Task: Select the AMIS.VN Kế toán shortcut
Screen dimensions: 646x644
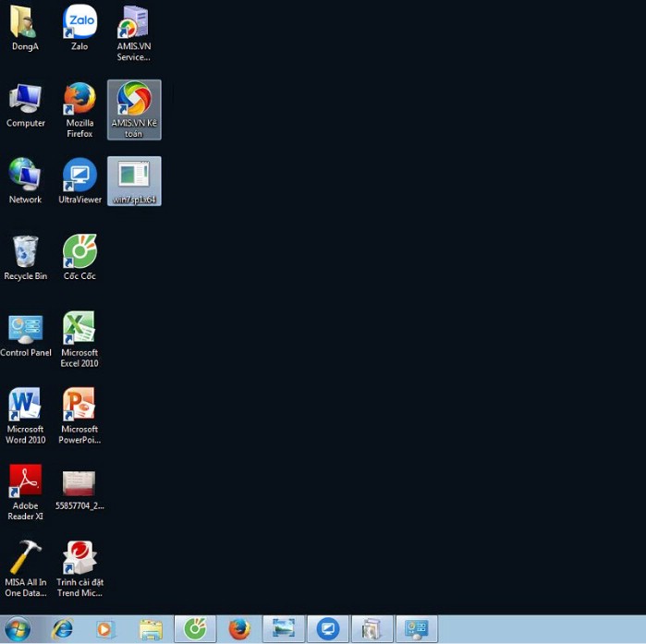Action: [134, 110]
